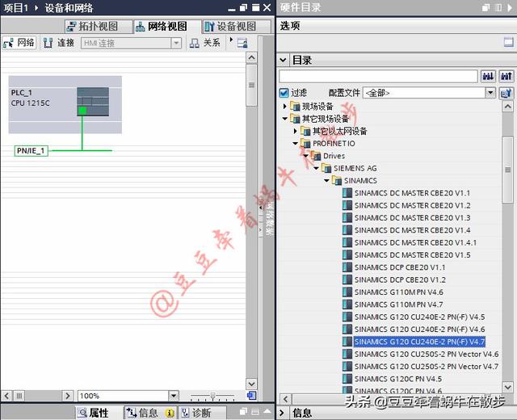Image resolution: width=517 pixels, height=420 pixels.
Task: Select SINAMICS G120 CU240E-2 PN(-F) V4.5
Action: tap(419, 317)
